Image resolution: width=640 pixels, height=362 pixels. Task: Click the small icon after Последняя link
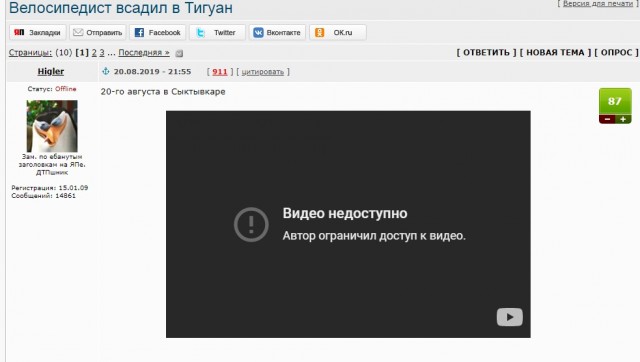click(179, 53)
